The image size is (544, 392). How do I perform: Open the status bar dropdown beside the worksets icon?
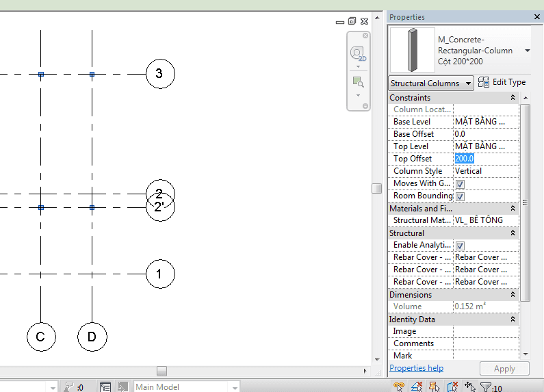(x=53, y=388)
